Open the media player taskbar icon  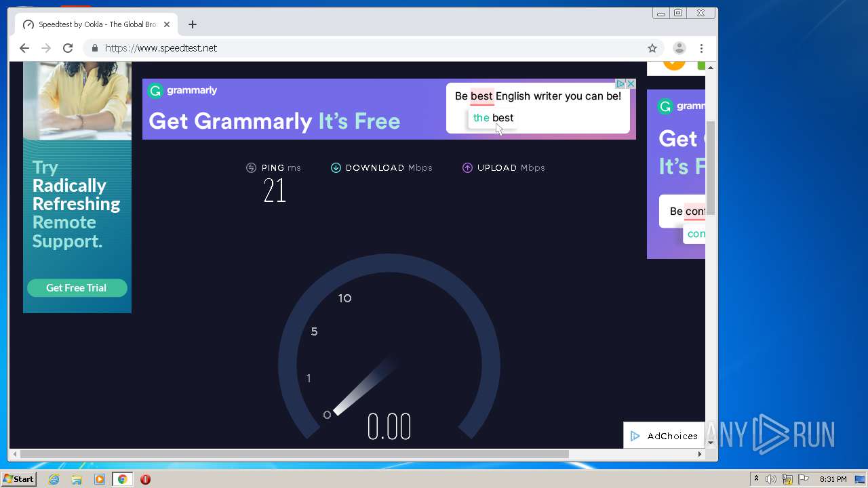pos(100,479)
